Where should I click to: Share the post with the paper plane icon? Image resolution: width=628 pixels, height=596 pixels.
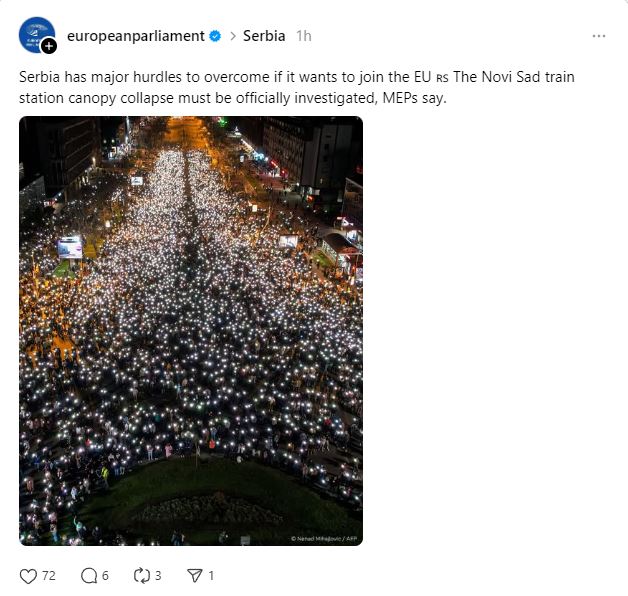click(x=195, y=576)
